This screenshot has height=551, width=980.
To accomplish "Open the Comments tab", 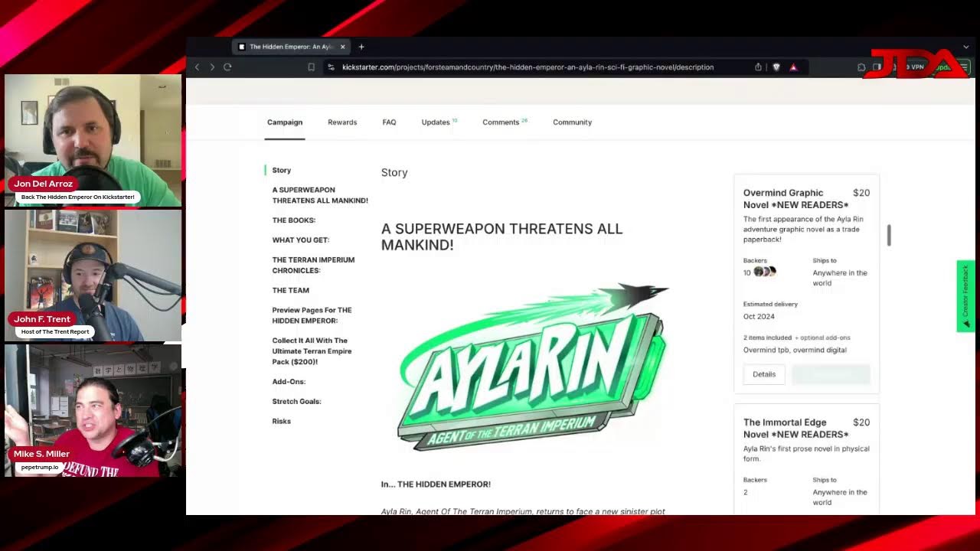I will pyautogui.click(x=505, y=122).
